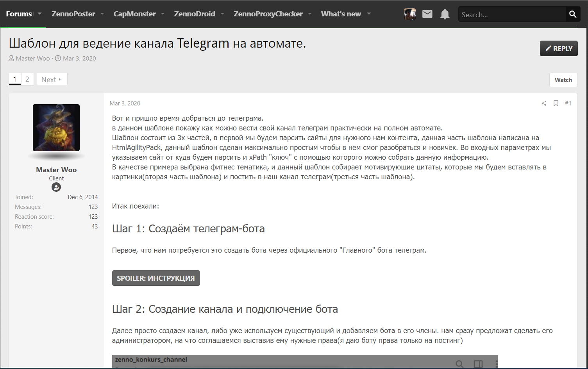The image size is (588, 369).
Task: Open the CapMonster nav item
Action: click(x=134, y=14)
